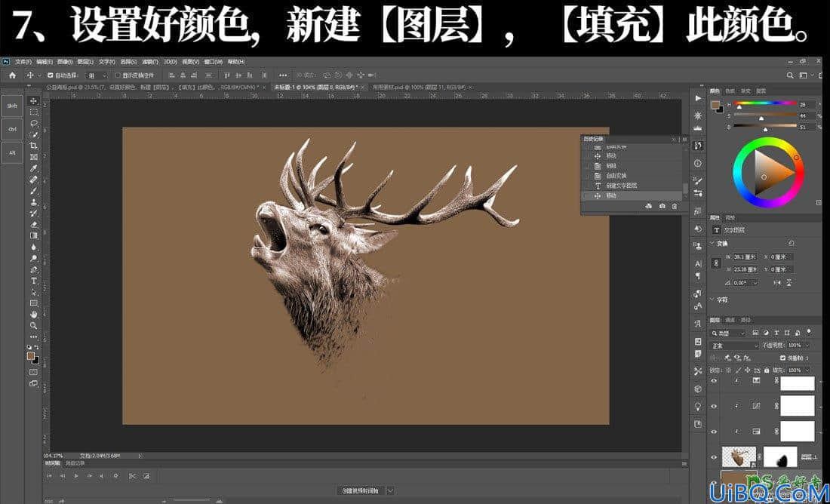Delete current state trash icon in History
Image resolution: width=830 pixels, height=504 pixels.
coord(675,206)
